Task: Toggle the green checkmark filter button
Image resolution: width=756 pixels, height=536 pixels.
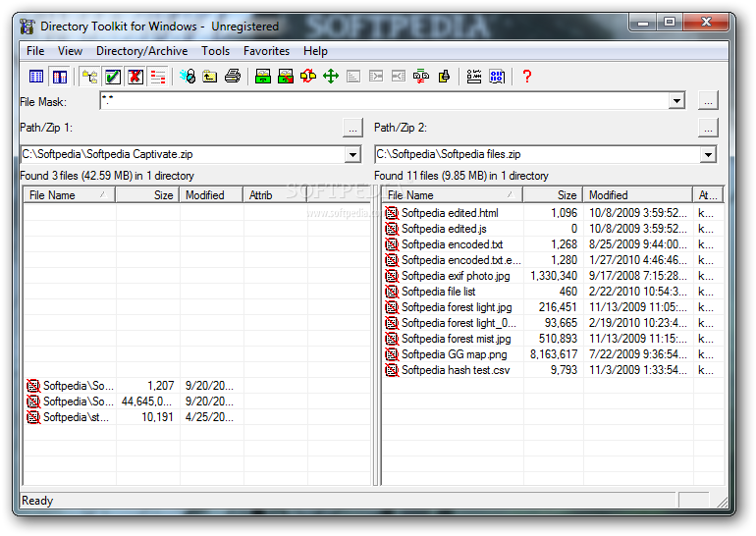Action: coord(113,77)
